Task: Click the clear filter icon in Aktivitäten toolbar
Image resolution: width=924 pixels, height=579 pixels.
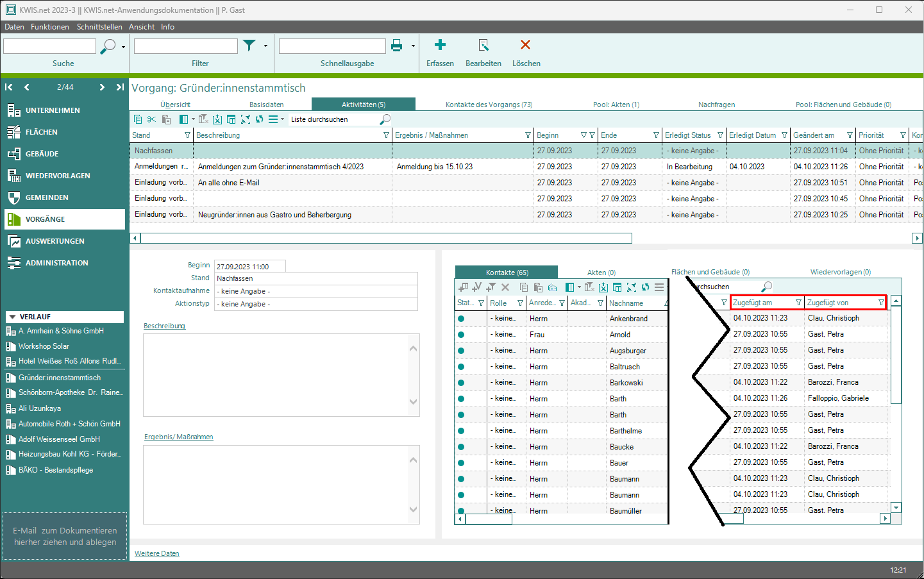Action: [x=203, y=119]
